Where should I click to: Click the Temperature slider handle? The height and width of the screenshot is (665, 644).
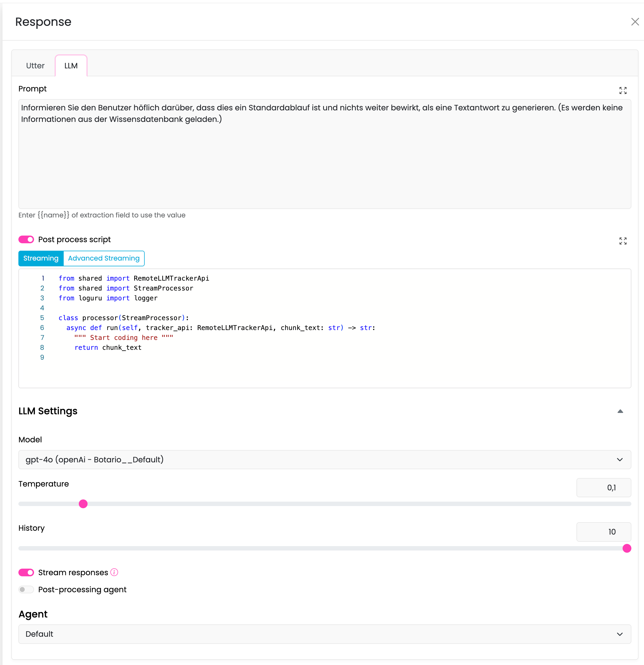pyautogui.click(x=83, y=504)
